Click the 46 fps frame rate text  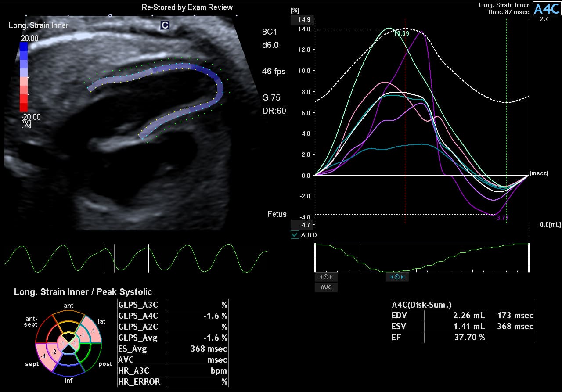(x=274, y=71)
